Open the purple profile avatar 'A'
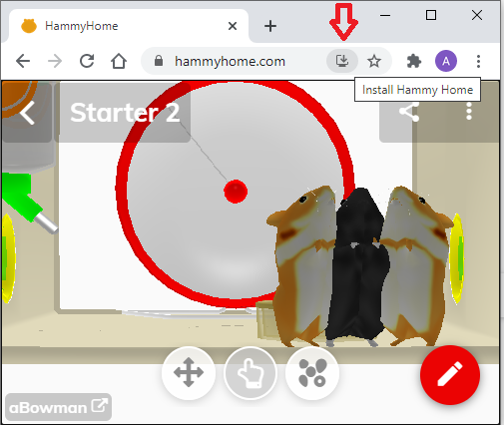The height and width of the screenshot is (425, 504). (446, 61)
